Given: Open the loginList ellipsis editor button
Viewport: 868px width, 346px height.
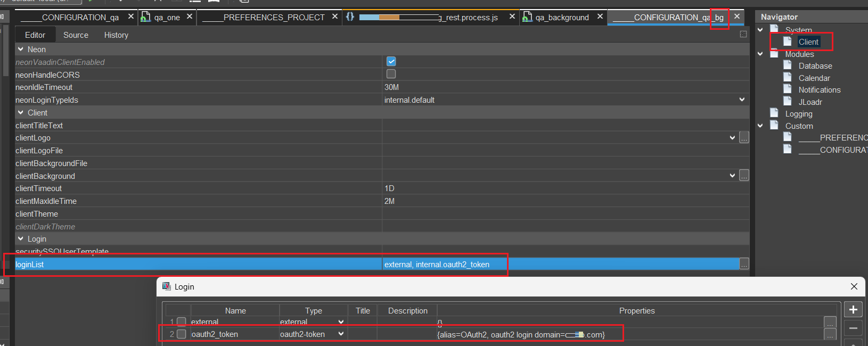Looking at the screenshot, I should click(x=744, y=264).
